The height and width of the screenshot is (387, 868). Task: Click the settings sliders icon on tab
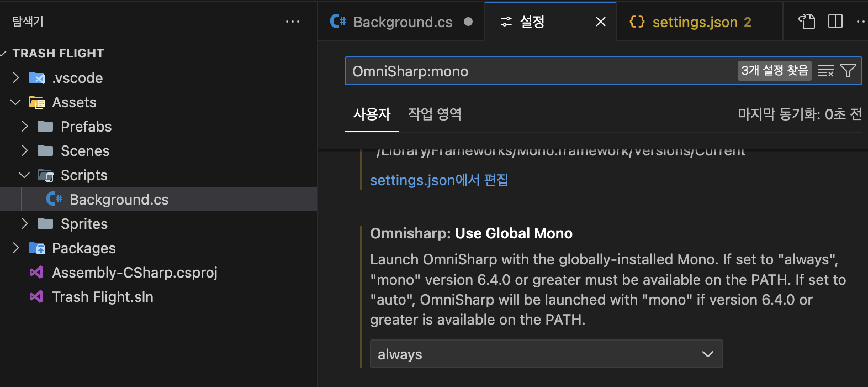click(x=506, y=22)
